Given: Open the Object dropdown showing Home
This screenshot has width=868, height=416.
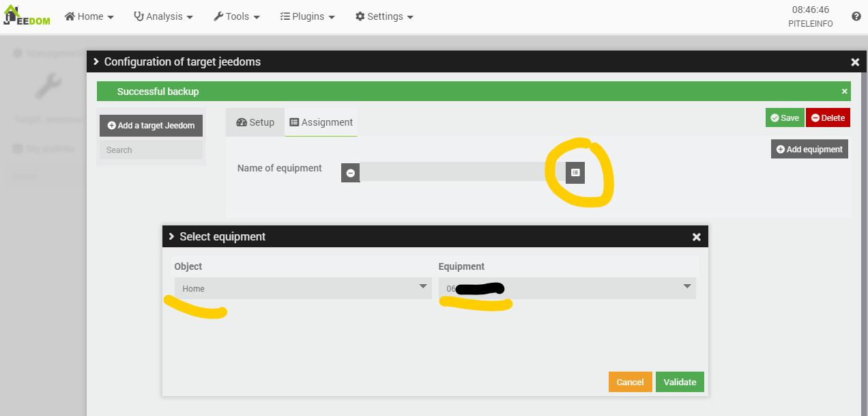Looking at the screenshot, I should tap(303, 288).
